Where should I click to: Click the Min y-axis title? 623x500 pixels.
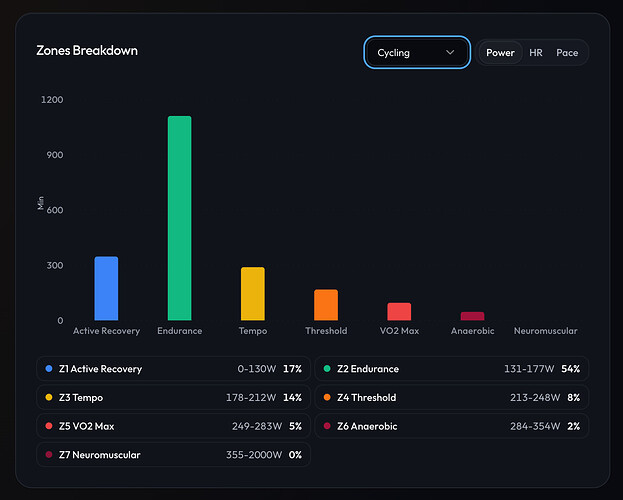pyautogui.click(x=41, y=203)
